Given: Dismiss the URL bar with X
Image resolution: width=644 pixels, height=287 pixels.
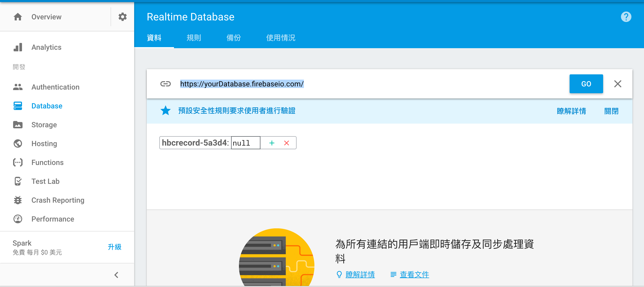Looking at the screenshot, I should 618,84.
